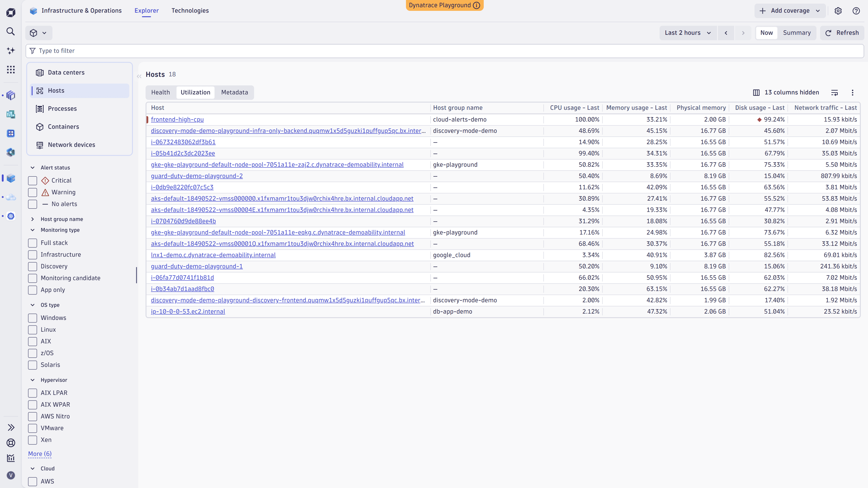
Task: Switch to the Metadata tab
Action: pos(235,93)
